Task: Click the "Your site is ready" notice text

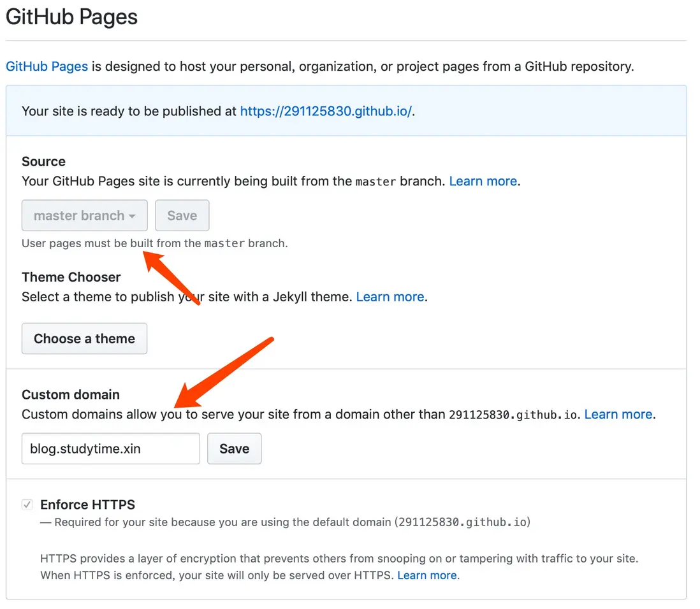Action: [130, 111]
